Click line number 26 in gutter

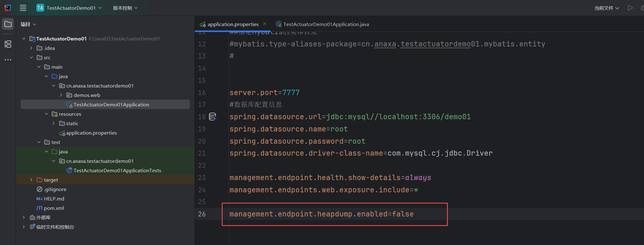click(202, 214)
